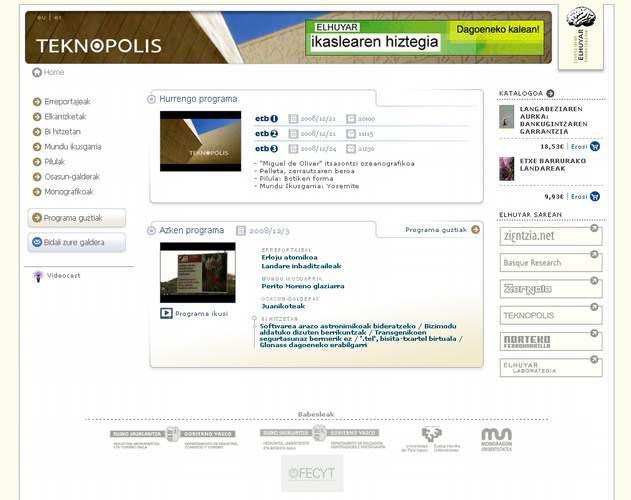Play the video with the Programa ikusi icon
Screen dimensions: 631x500
pyautogui.click(x=166, y=313)
